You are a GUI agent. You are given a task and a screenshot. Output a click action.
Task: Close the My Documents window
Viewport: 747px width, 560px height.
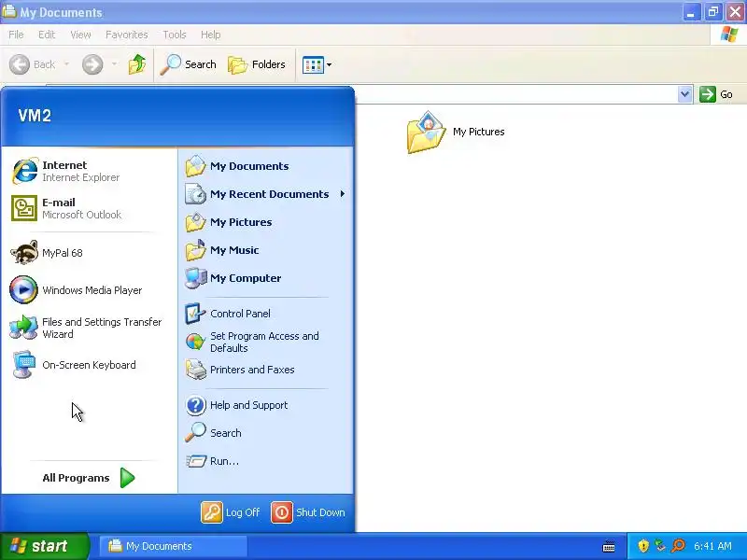[735, 12]
